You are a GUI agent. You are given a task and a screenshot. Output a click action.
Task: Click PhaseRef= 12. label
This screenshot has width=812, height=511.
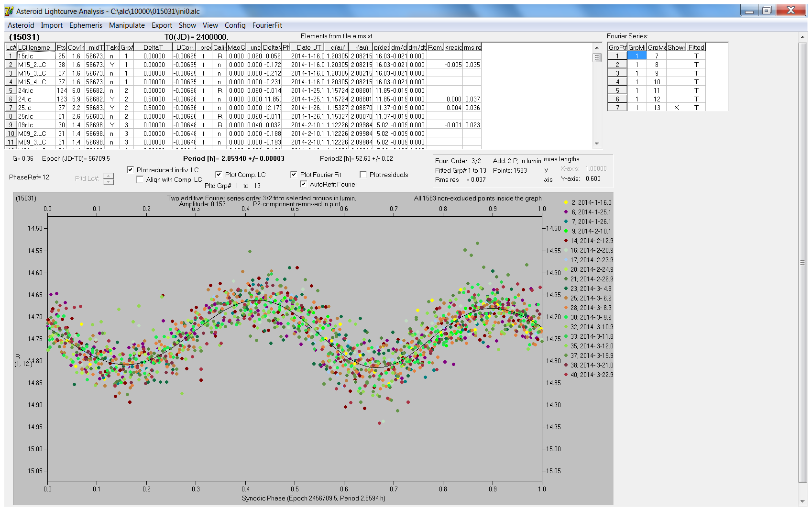coord(30,177)
